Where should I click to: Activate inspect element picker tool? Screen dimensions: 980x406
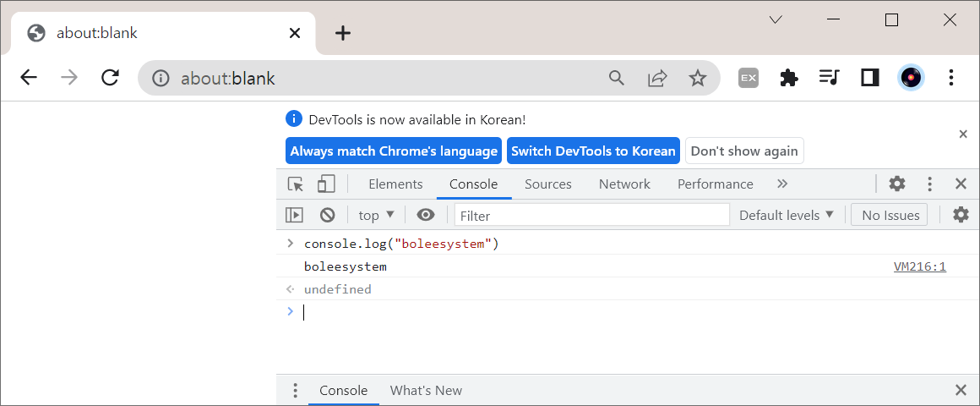(296, 184)
